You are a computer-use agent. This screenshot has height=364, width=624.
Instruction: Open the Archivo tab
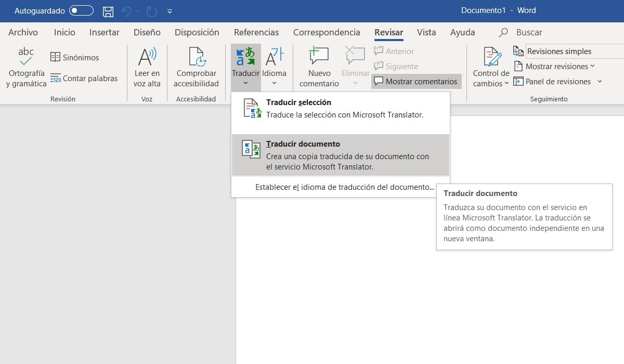[x=23, y=32]
